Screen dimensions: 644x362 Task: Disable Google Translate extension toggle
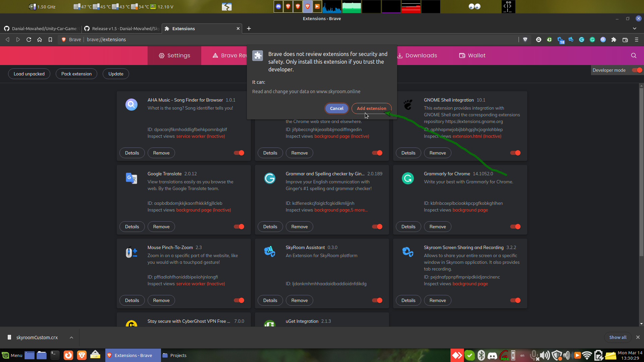click(239, 227)
